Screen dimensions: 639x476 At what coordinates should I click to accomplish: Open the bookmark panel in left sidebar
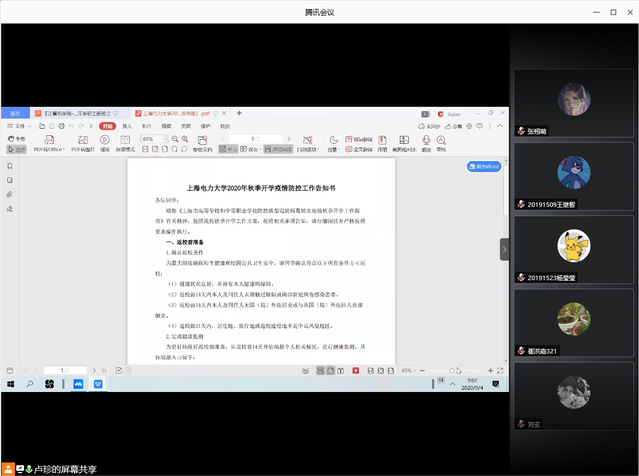(x=9, y=164)
